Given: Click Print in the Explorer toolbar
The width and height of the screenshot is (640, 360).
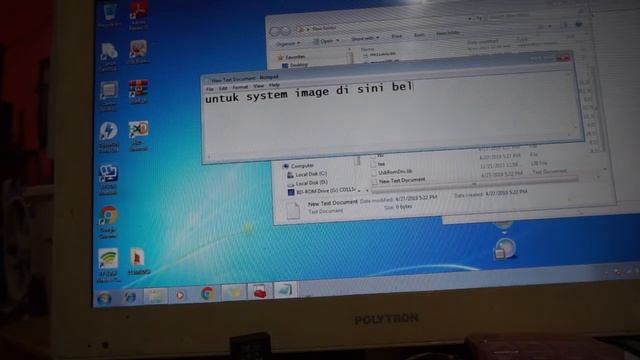Looking at the screenshot, I should pos(396,36).
